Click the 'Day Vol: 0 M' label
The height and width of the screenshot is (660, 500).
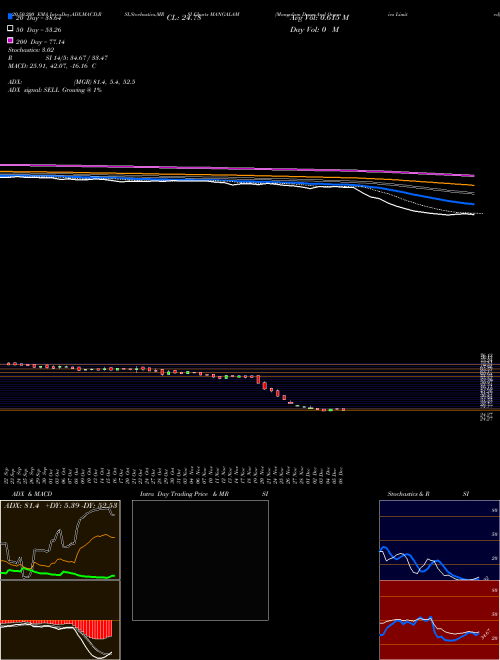pyautogui.click(x=314, y=30)
